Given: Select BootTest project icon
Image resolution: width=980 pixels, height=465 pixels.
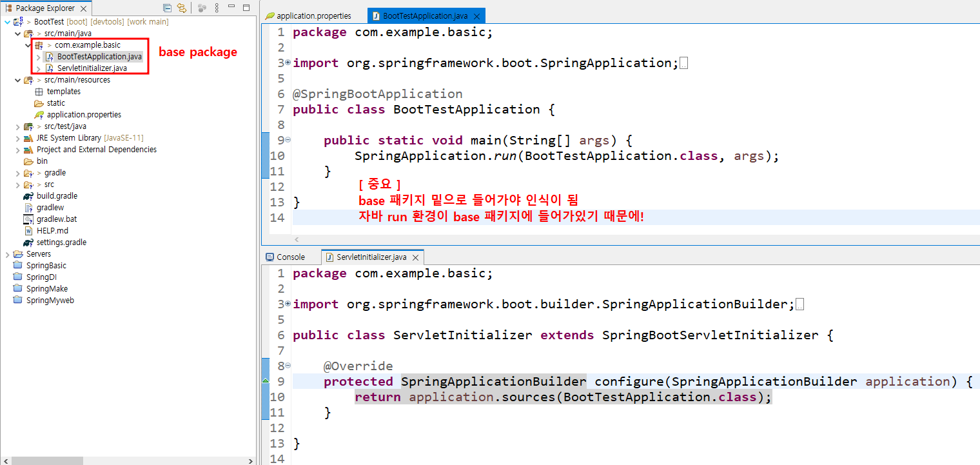Looking at the screenshot, I should click(x=18, y=22).
